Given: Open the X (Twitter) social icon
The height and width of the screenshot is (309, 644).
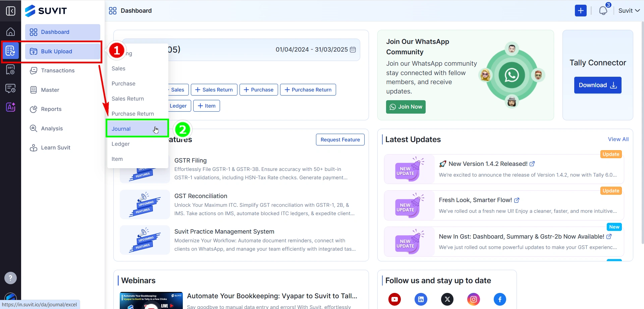Looking at the screenshot, I should pyautogui.click(x=447, y=299).
